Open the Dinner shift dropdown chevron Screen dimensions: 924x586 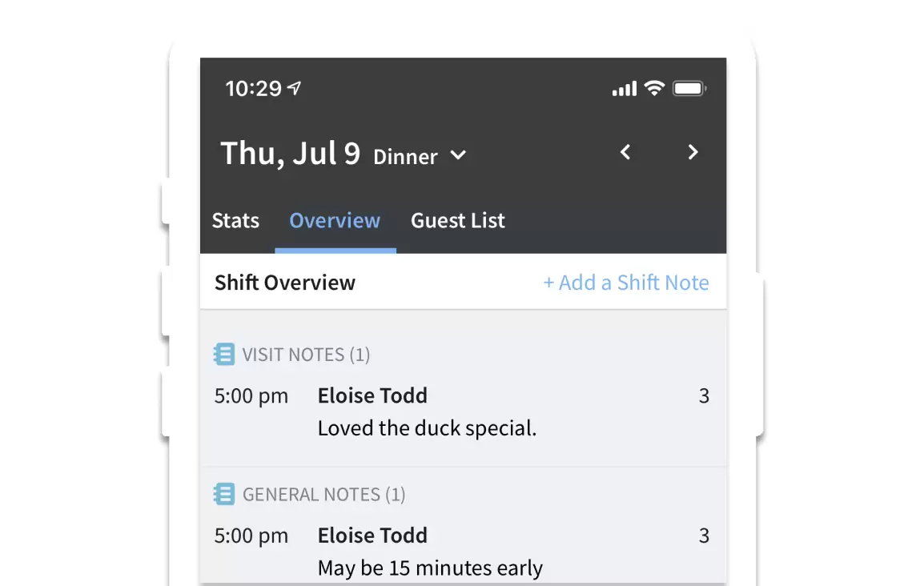click(458, 155)
